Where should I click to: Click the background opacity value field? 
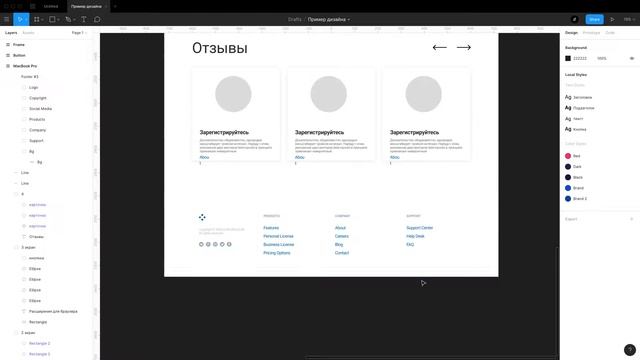point(602,58)
